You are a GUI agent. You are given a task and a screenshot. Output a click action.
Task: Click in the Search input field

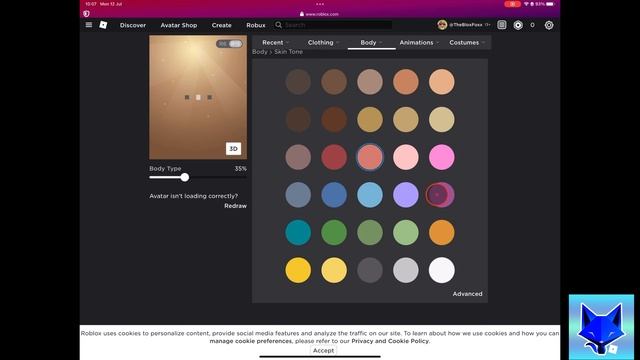coord(338,25)
